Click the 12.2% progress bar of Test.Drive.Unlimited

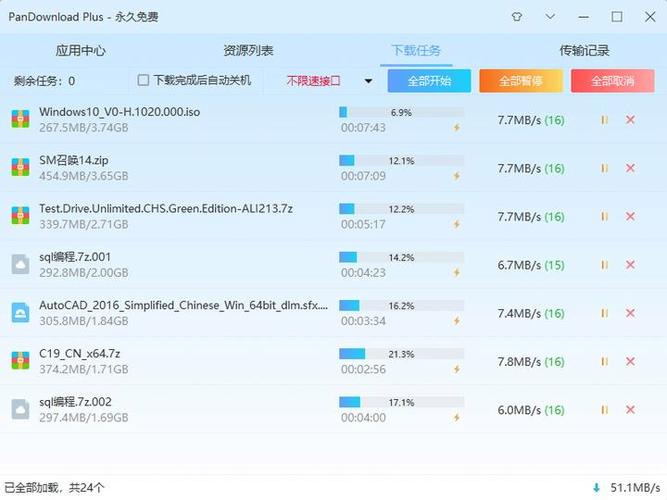pos(402,209)
